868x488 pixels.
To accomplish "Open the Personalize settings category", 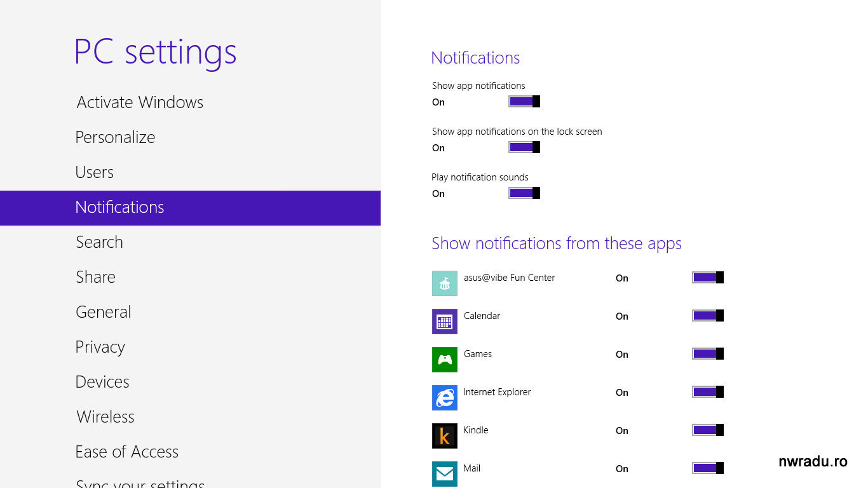I will point(115,137).
